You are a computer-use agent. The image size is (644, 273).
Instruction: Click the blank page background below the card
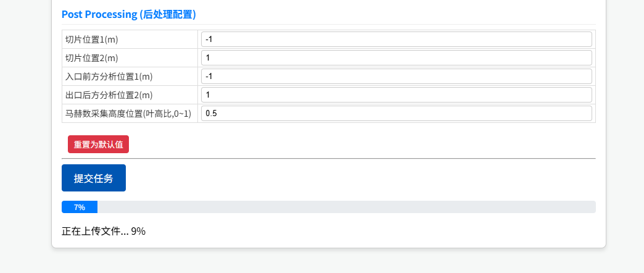click(x=321, y=262)
